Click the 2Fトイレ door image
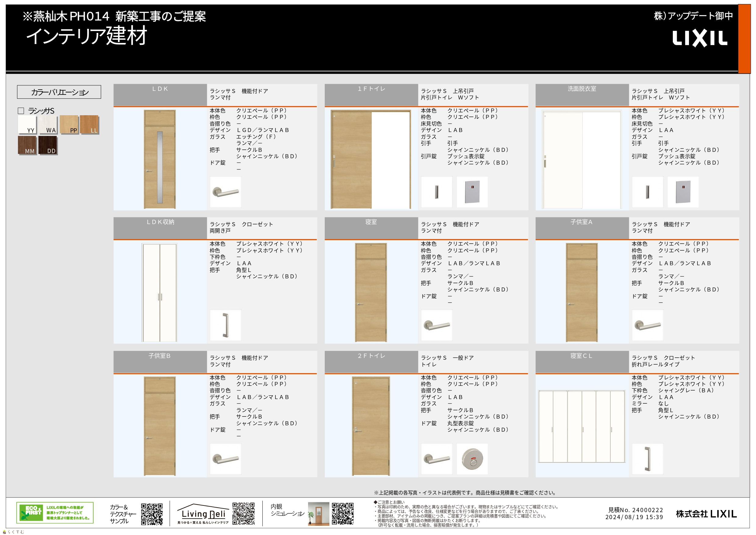The image size is (756, 535). [371, 426]
